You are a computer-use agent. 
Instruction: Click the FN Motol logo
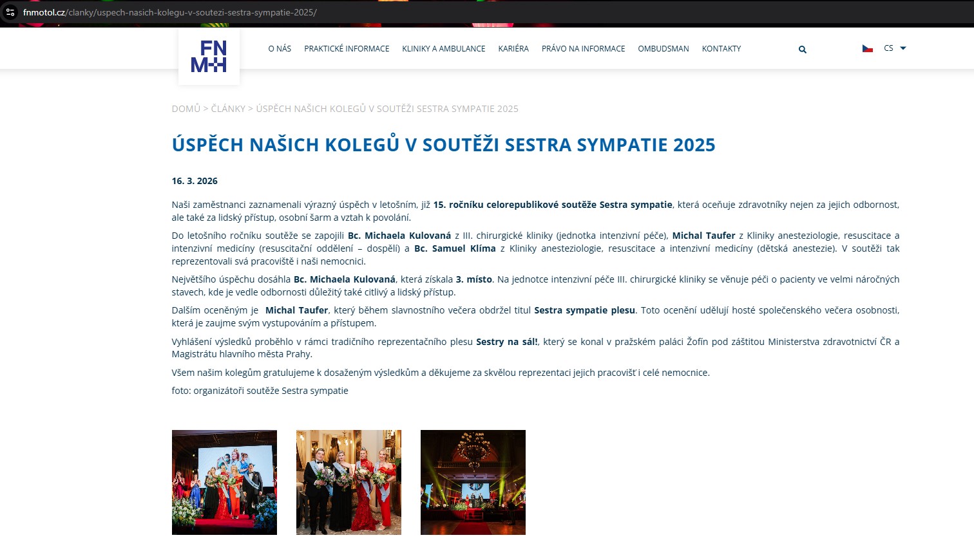pos(209,56)
